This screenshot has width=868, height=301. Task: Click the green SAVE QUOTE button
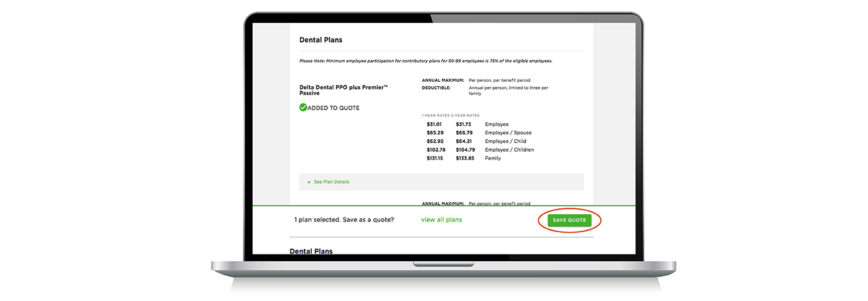click(x=569, y=220)
